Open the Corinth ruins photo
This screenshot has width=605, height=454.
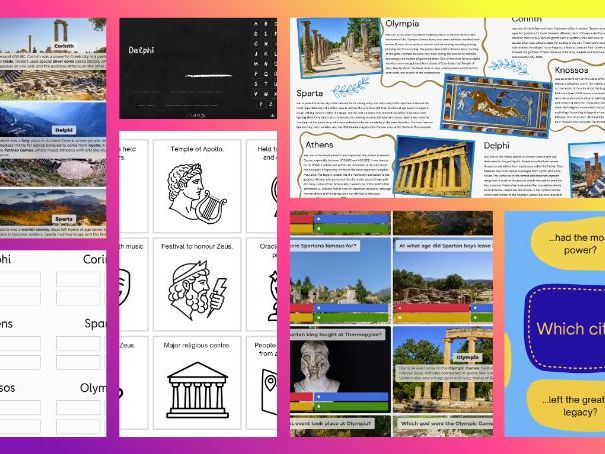pos(53,58)
